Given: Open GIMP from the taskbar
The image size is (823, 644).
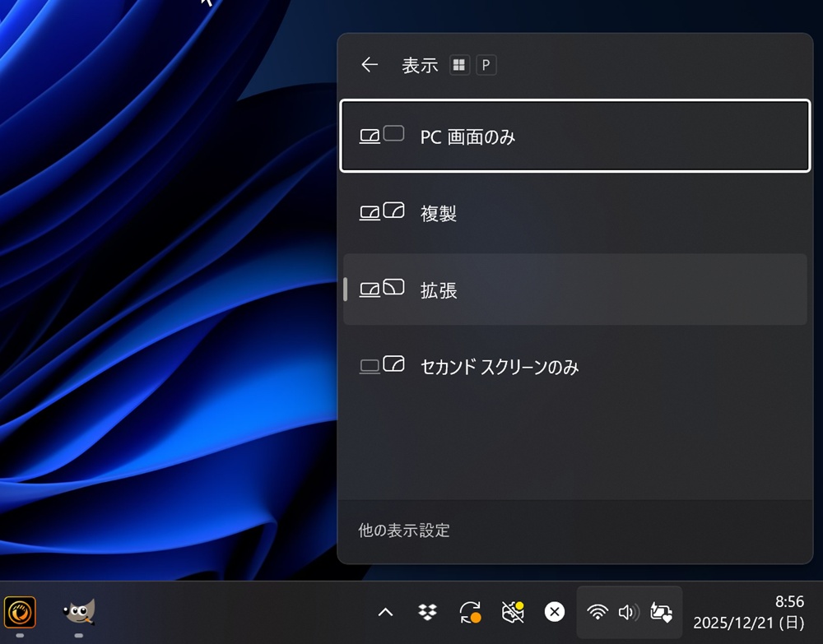Looking at the screenshot, I should (79, 611).
